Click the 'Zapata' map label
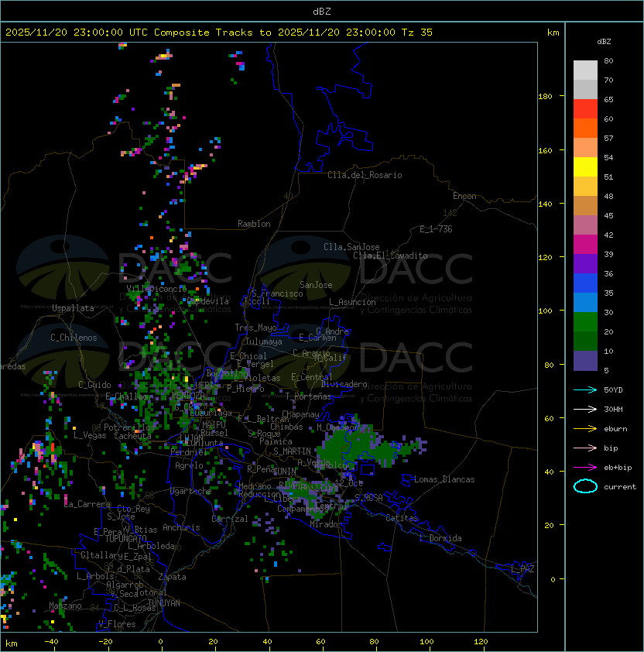 (172, 577)
